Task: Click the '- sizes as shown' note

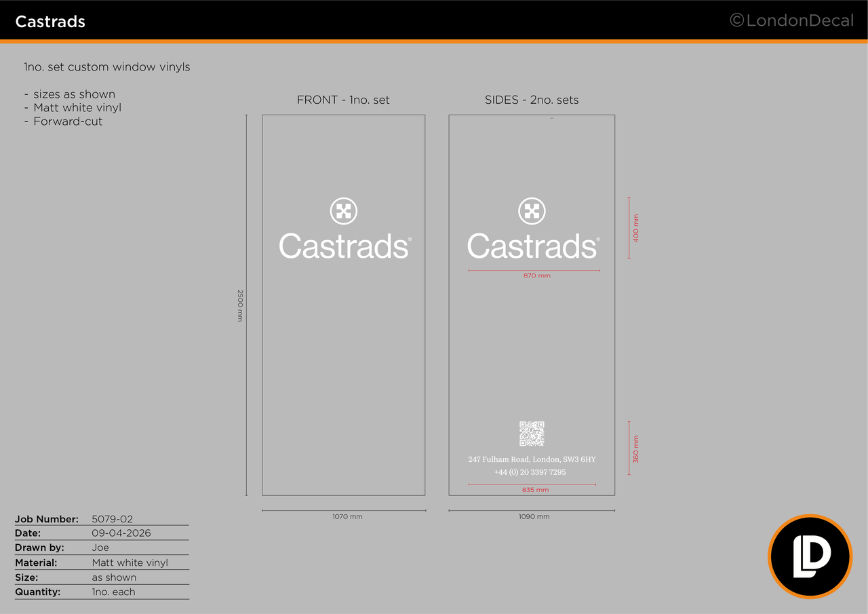Action: 69,94
